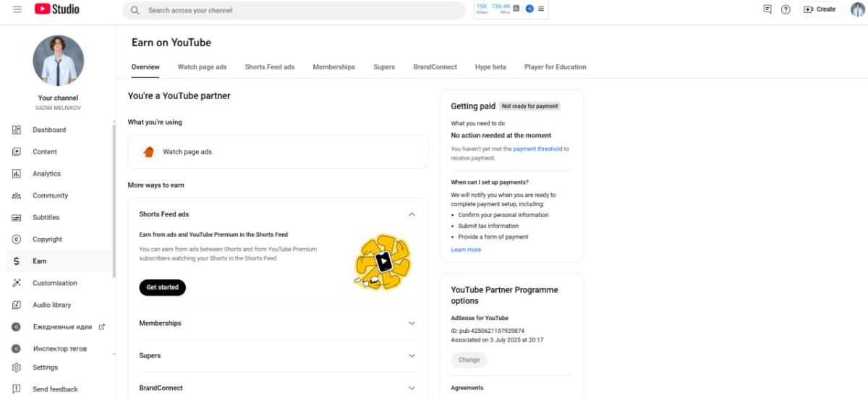Switch to the Hype beta tab
This screenshot has height=398, width=868.
(490, 67)
